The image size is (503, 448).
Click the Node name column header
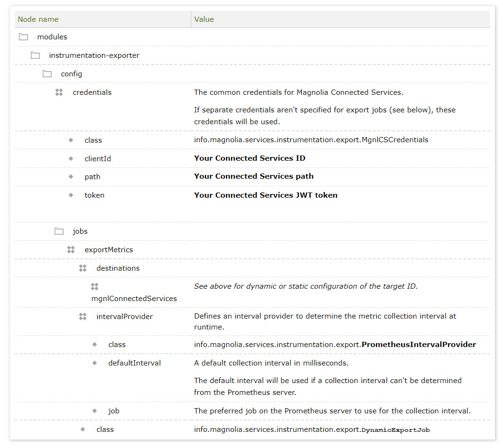pyautogui.click(x=38, y=19)
